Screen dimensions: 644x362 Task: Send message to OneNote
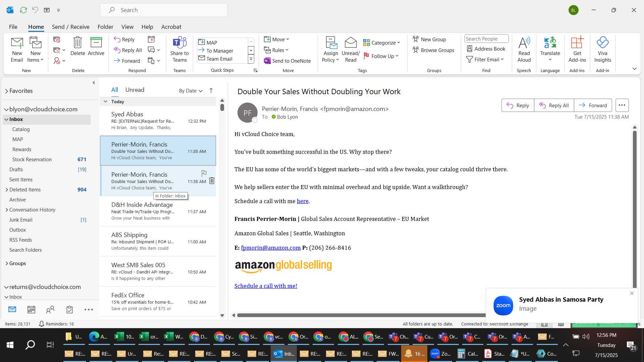(x=287, y=61)
